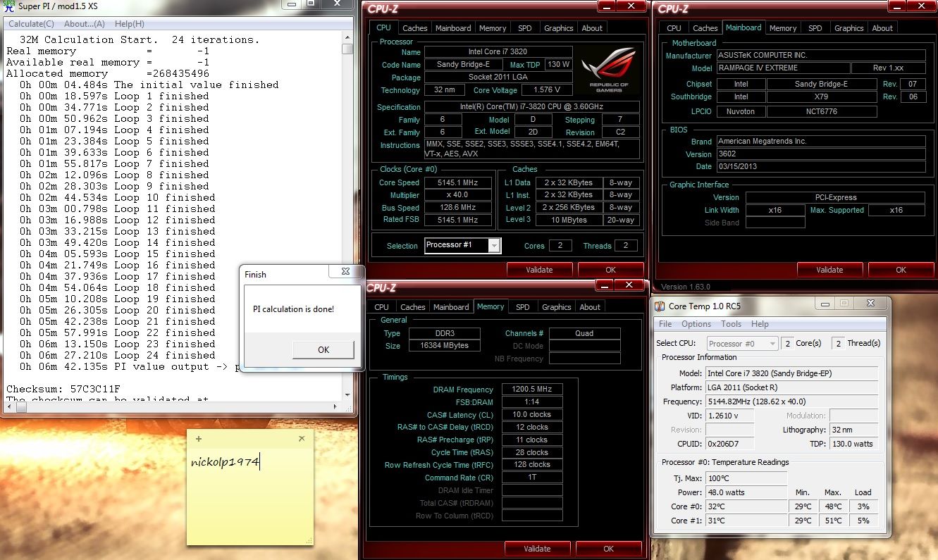Click the Core #0 32°C temperature reading
The width and height of the screenshot is (938, 560).
(746, 506)
